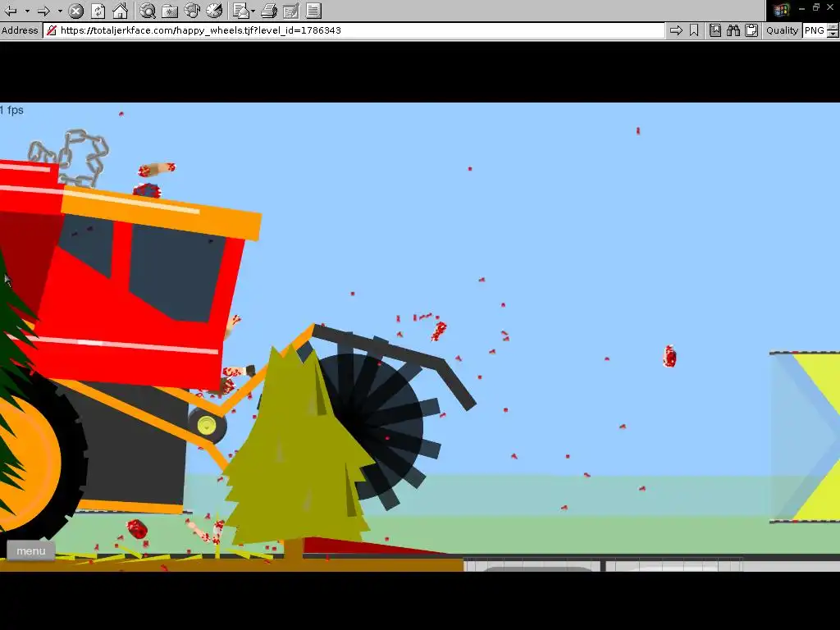Stop loading with the X button
840x630 pixels.
point(76,11)
